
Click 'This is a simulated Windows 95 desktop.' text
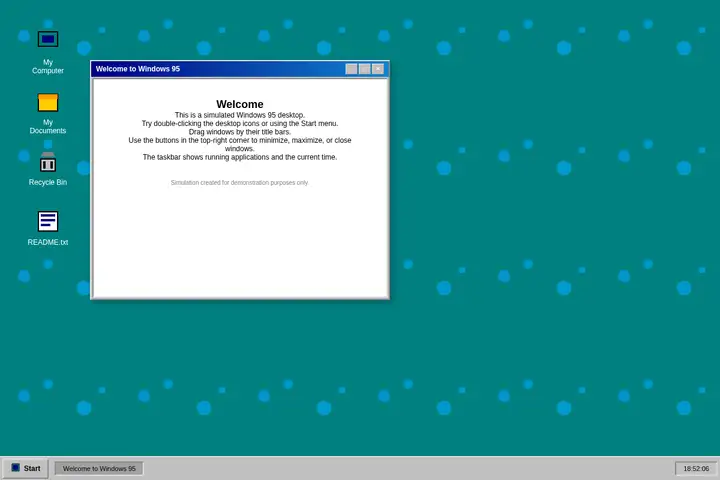(240, 115)
